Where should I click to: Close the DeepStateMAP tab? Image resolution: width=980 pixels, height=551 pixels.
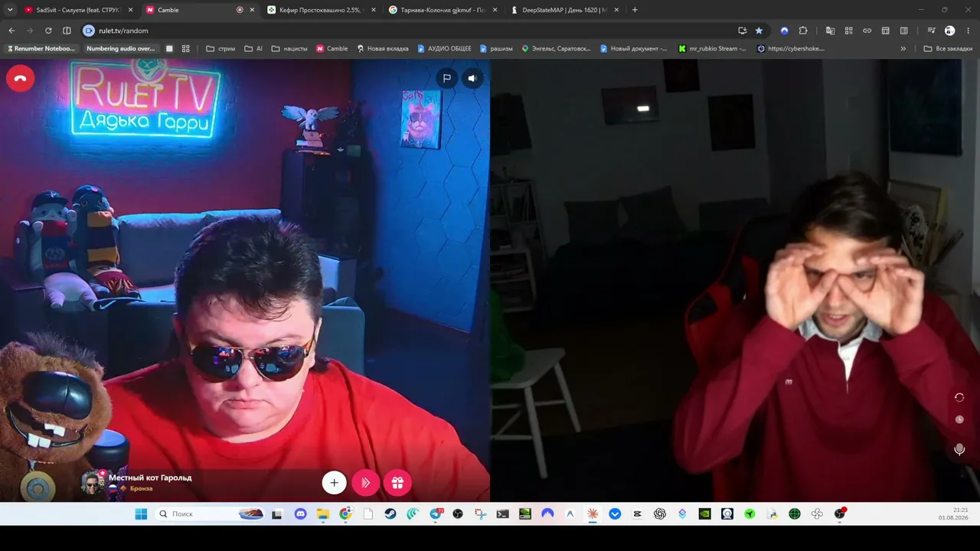click(616, 10)
